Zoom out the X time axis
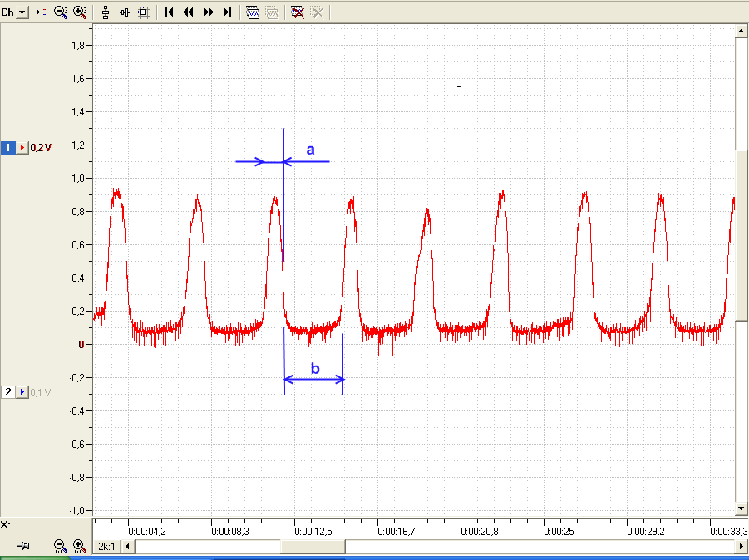Viewport: 749px width, 560px height. click(60, 546)
